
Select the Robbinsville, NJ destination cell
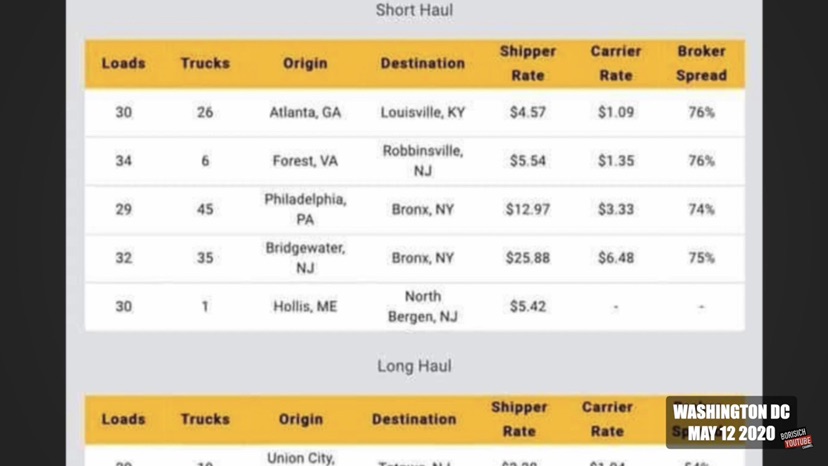(422, 161)
